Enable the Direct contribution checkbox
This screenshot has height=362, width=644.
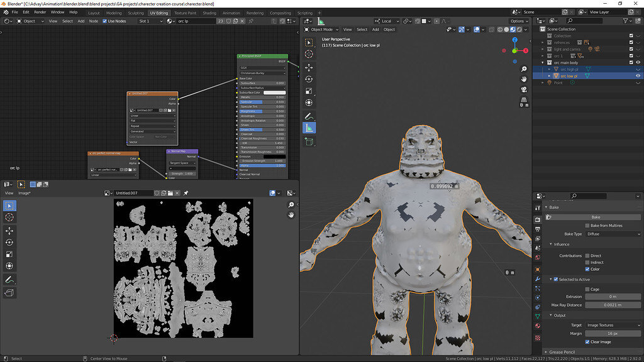point(587,256)
